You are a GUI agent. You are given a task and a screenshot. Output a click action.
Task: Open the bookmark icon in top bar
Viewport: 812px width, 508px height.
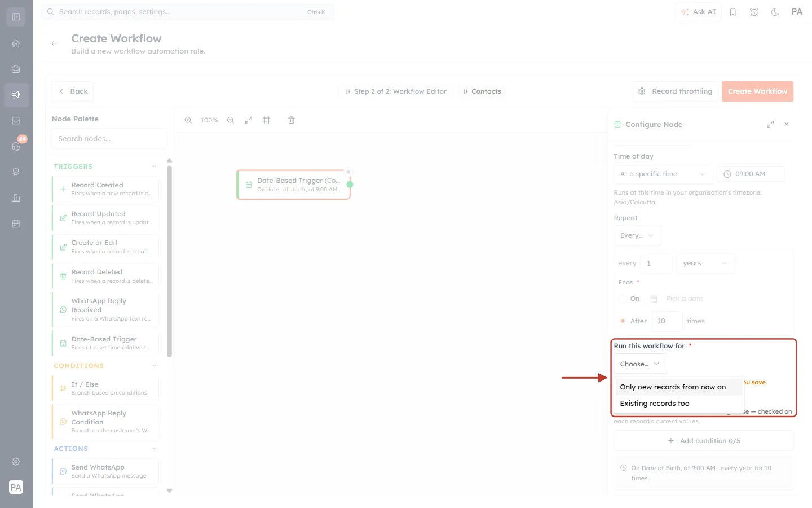click(x=733, y=12)
